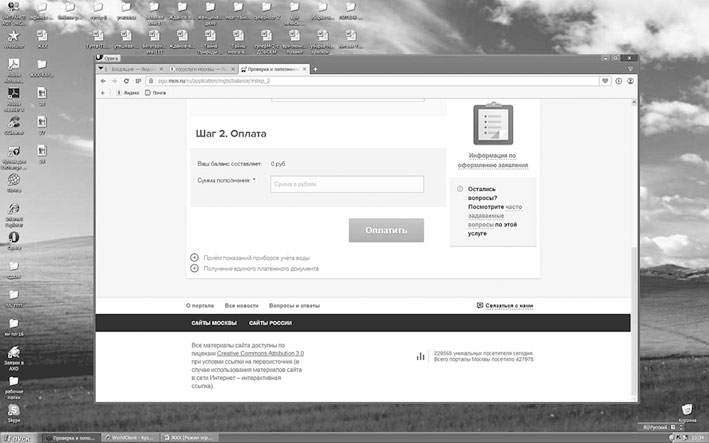Click the browser forward arrow
Screen dimensions: 709x443
[114, 81]
